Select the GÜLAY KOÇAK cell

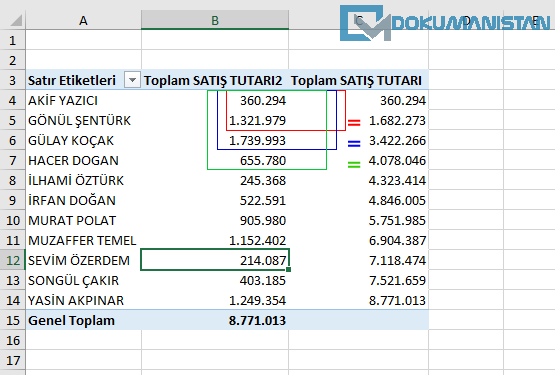point(84,140)
